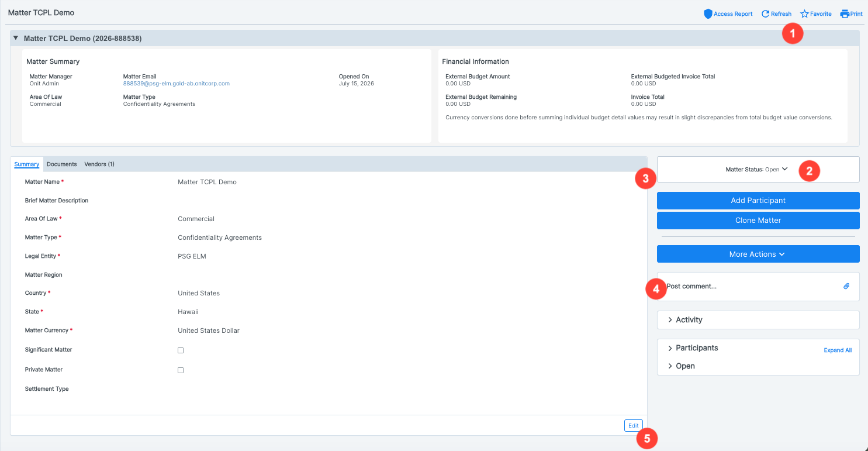Click the Access Report shield icon
The image size is (868, 451).
708,13
